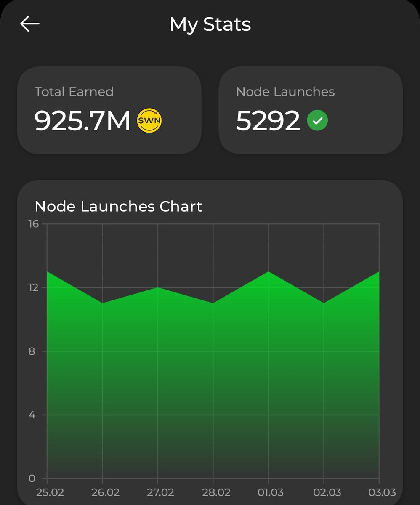
Task: Tap the chart dip at 02.03
Action: point(324,303)
